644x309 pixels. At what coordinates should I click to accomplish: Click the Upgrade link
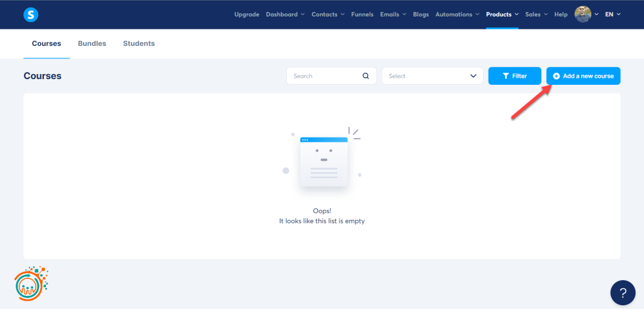pos(247,14)
